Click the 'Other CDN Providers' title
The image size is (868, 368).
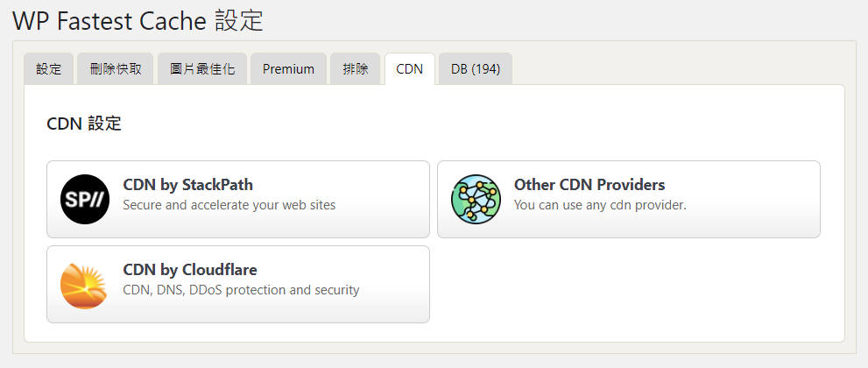click(589, 184)
